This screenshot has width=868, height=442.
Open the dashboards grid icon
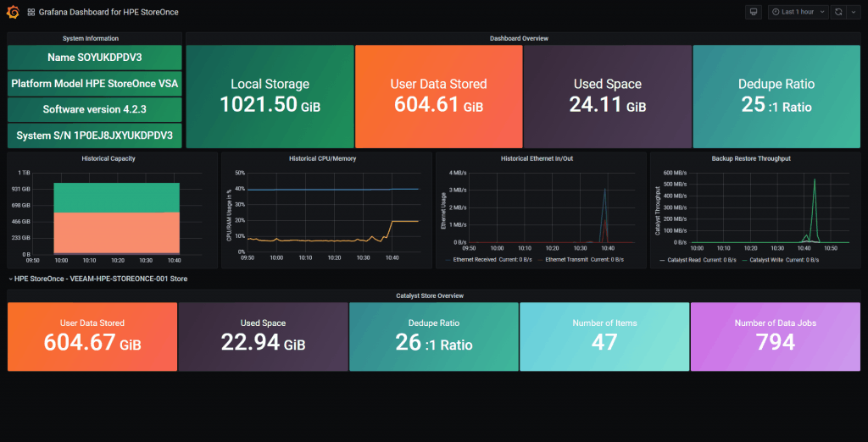[31, 12]
